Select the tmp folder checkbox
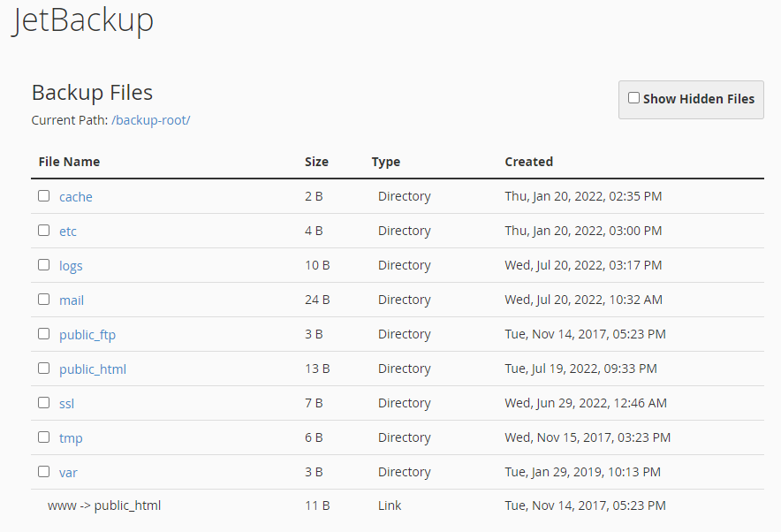781x532 pixels. [43, 437]
